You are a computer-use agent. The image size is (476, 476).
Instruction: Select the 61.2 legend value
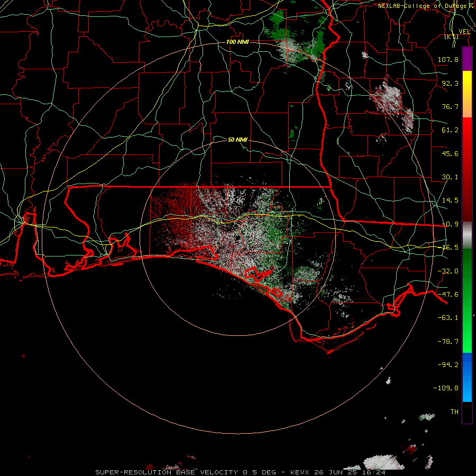450,130
